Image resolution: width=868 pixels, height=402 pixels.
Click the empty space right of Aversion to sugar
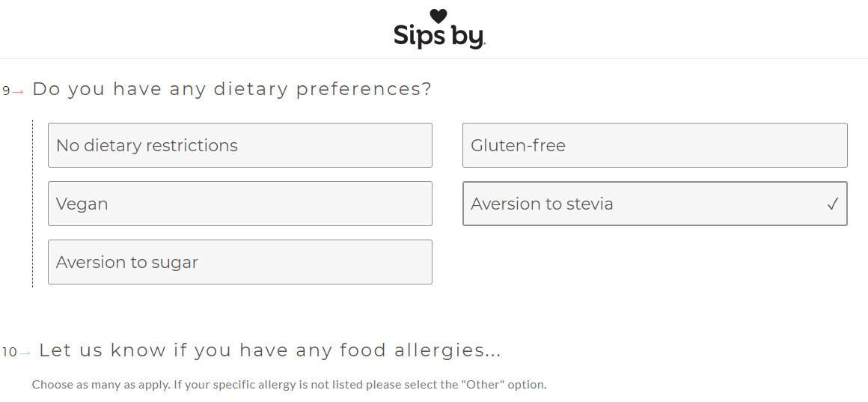point(655,262)
